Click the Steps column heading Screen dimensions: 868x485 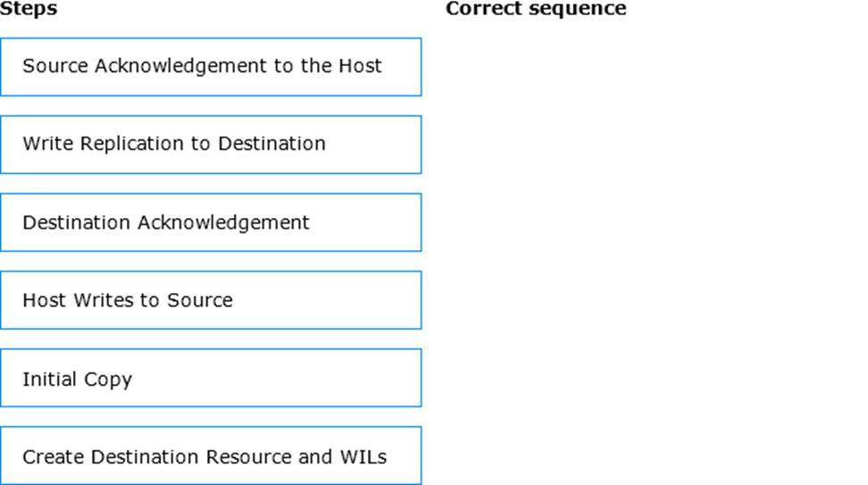point(29,8)
